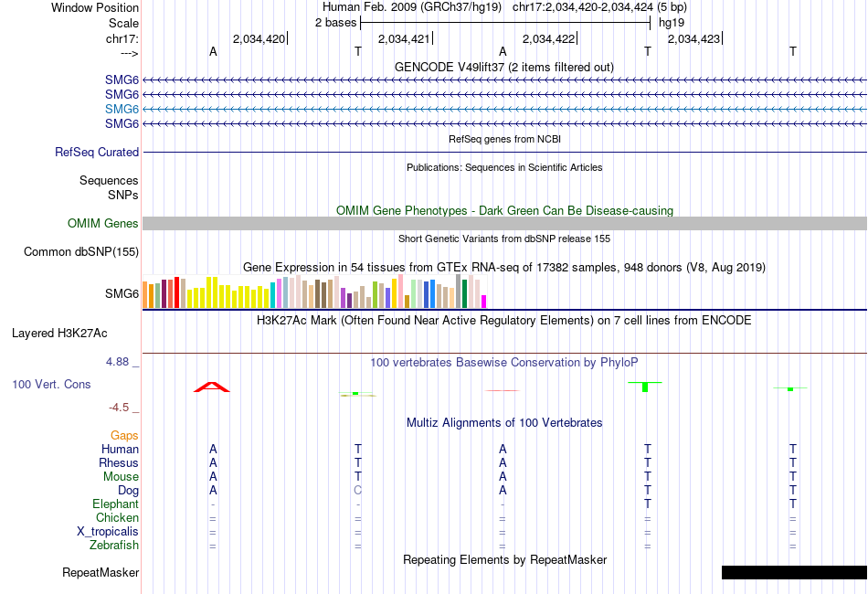Screen dimensions: 868x594
Task: Click the ---> sequence direction label
Action: (129, 53)
